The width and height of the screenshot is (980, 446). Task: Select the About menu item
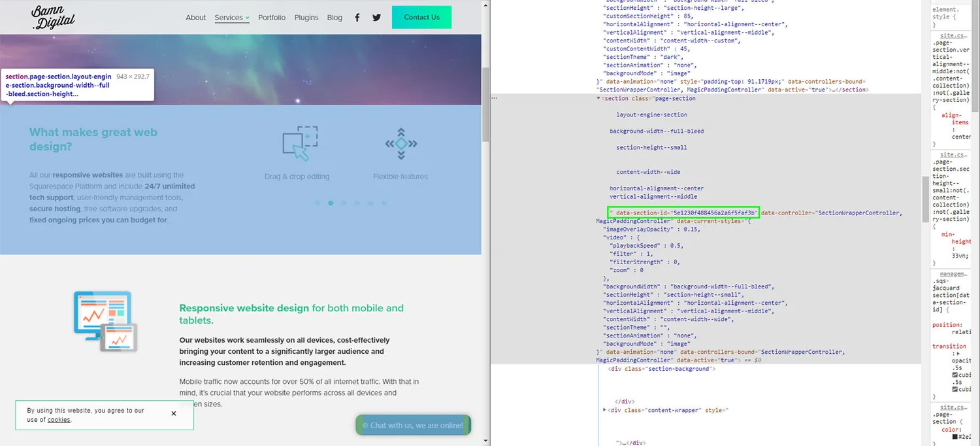click(x=195, y=18)
